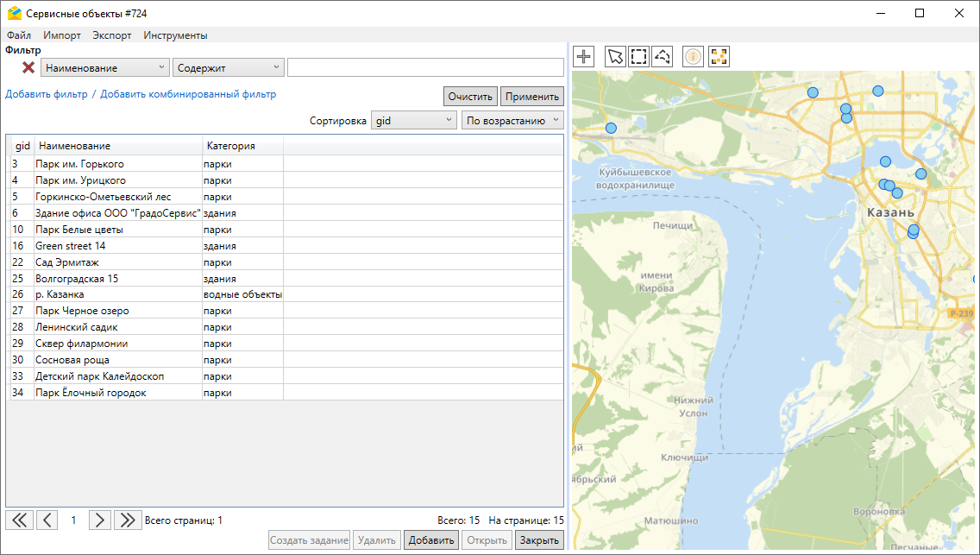Go to the next page

coord(101,520)
